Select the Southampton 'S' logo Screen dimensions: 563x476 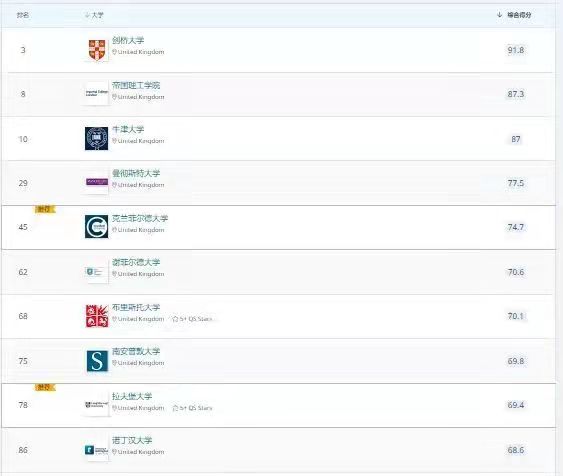[97, 361]
